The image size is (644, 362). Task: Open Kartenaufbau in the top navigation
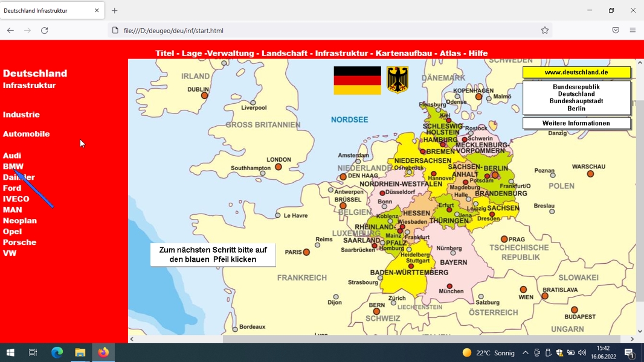coord(404,53)
